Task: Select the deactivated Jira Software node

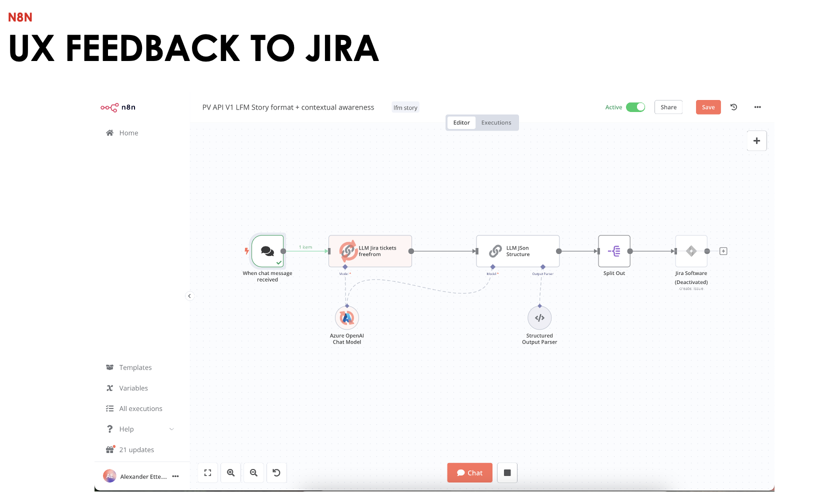Action: point(691,251)
